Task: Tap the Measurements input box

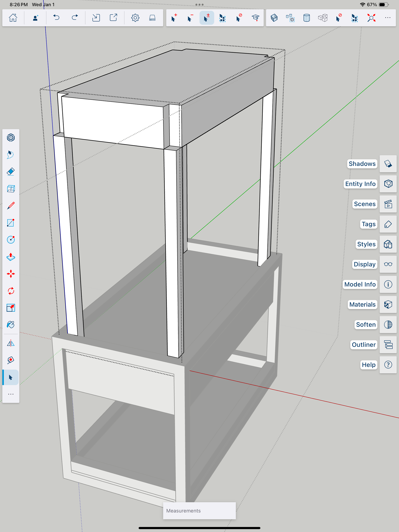Action: (199, 511)
